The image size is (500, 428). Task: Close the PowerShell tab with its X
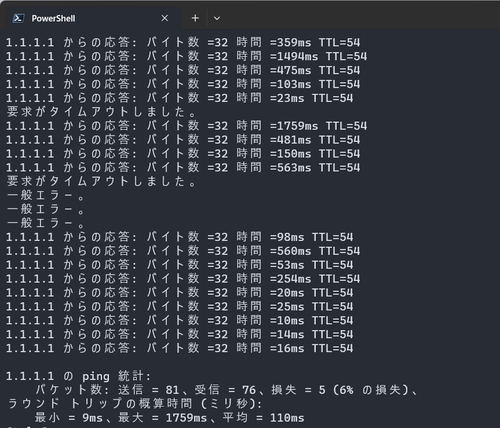coord(165,18)
